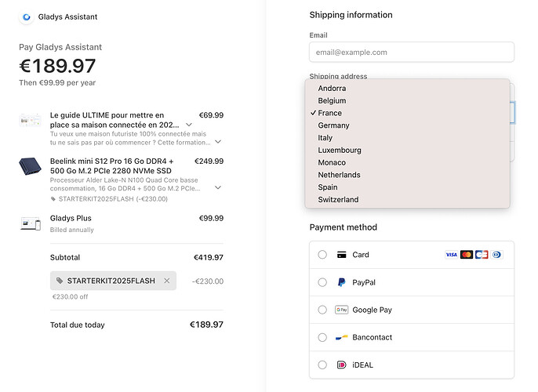538x392 pixels.
Task: Click the Gladys Plus product image
Action: point(31,223)
